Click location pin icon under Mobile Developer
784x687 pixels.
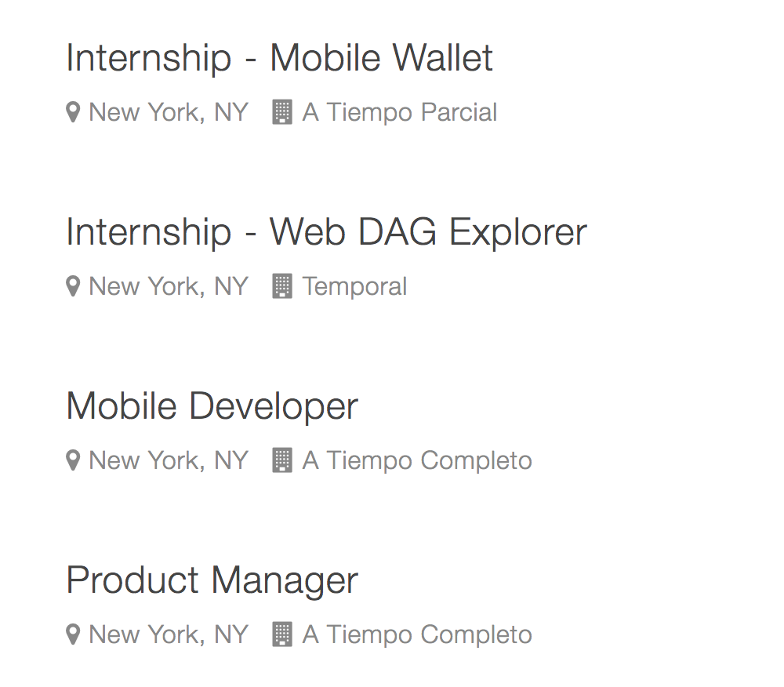pyautogui.click(x=73, y=461)
